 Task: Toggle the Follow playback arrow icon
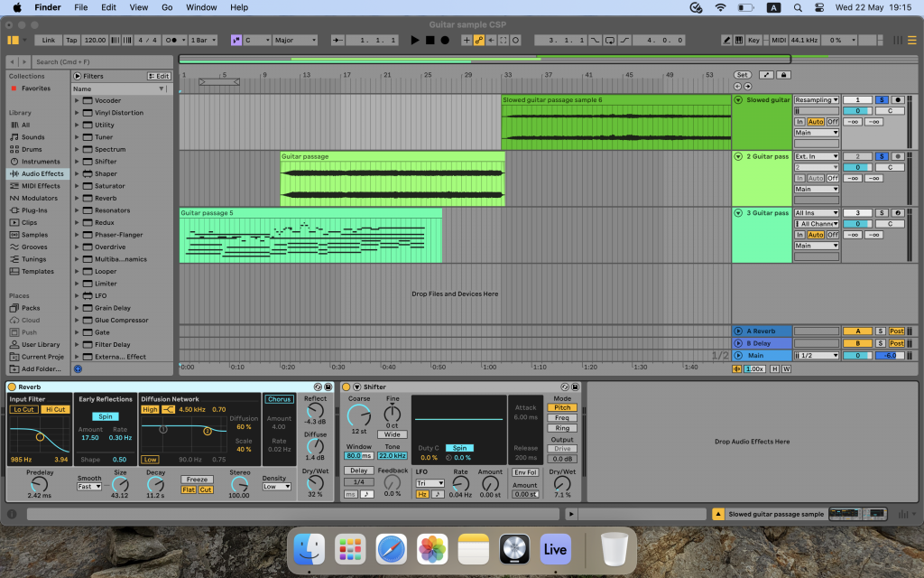[337, 40]
